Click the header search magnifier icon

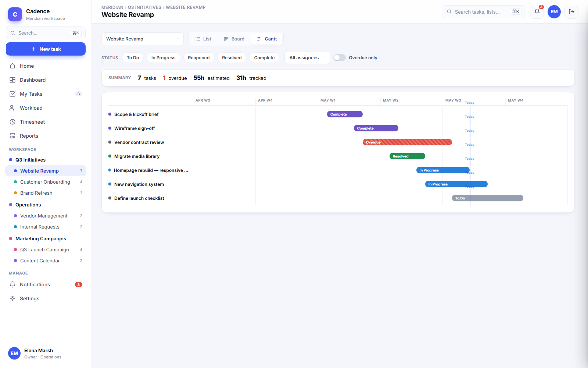point(449,12)
